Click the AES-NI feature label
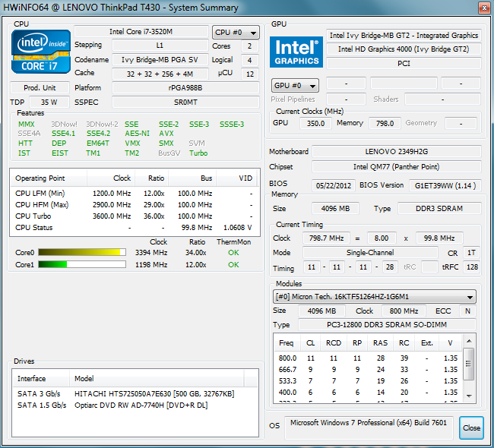The image size is (494, 448). (137, 134)
